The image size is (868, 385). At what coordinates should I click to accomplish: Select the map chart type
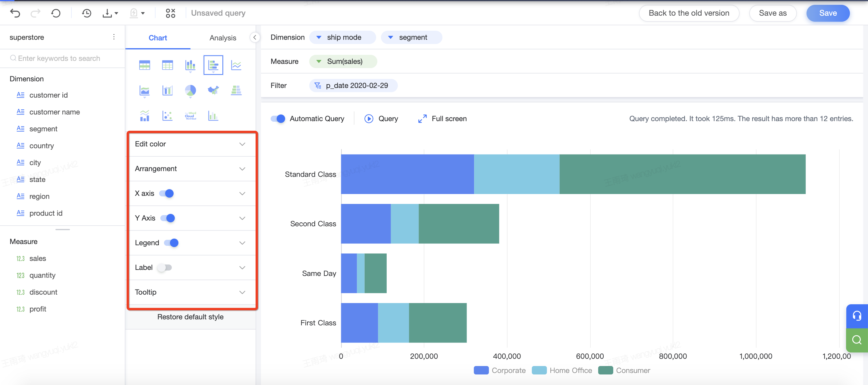[x=213, y=90]
